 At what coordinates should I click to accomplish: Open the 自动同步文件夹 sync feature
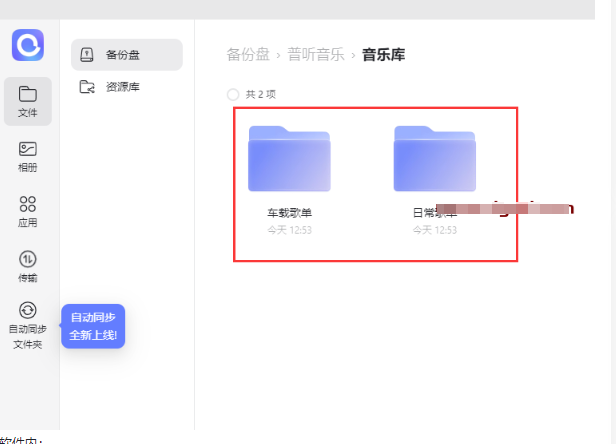28,325
